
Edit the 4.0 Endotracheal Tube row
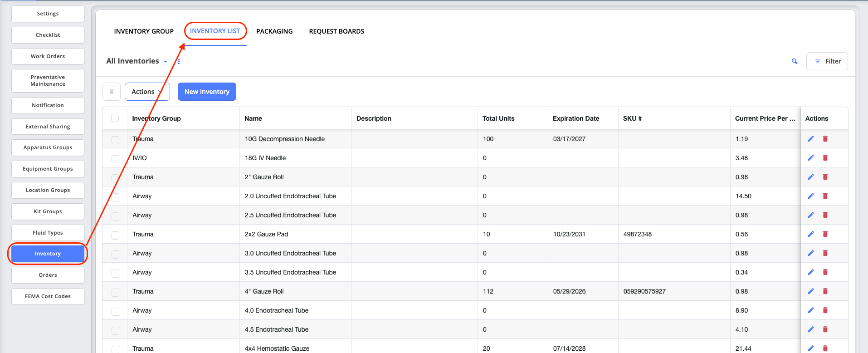click(811, 310)
